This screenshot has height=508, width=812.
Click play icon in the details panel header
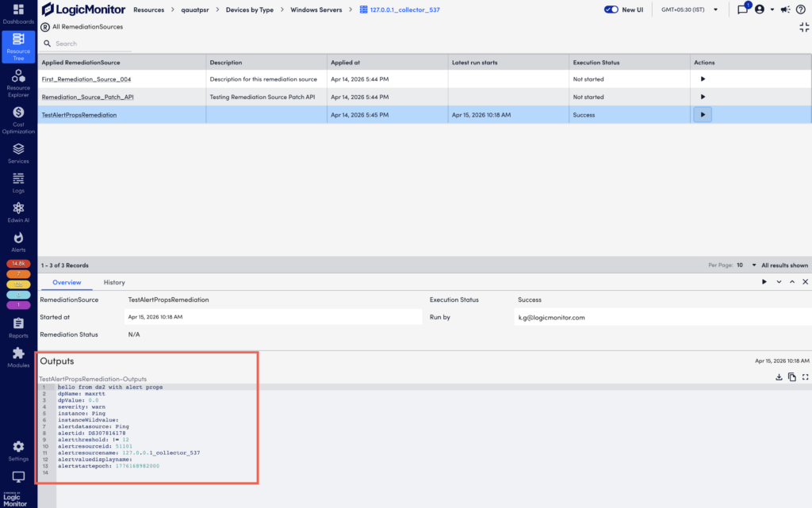coord(764,282)
